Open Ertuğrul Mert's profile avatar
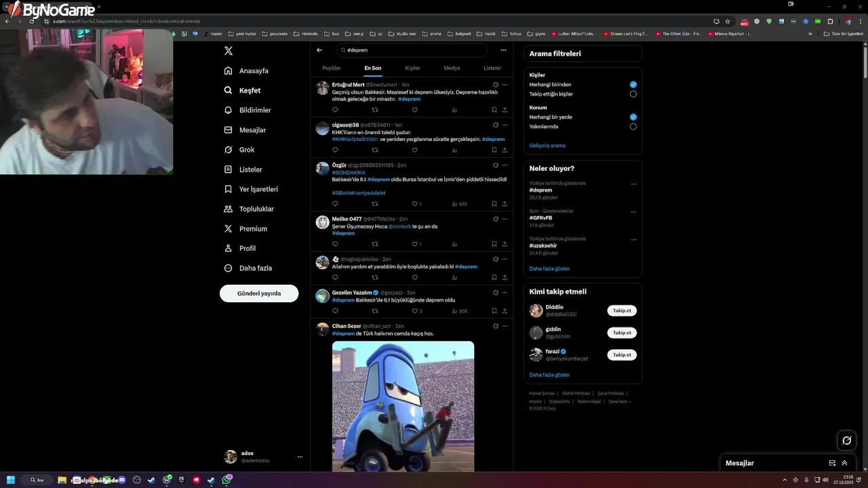This screenshot has height=488, width=868. tap(323, 88)
